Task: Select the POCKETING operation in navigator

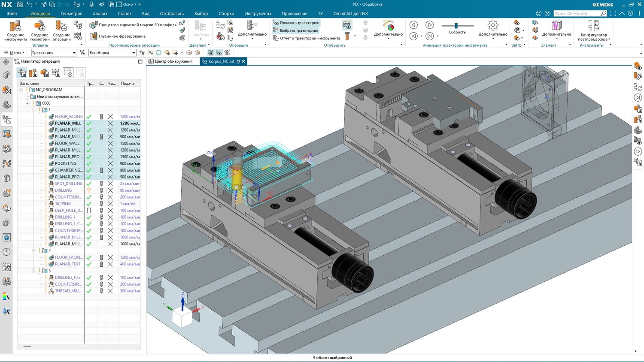Action: pos(65,163)
